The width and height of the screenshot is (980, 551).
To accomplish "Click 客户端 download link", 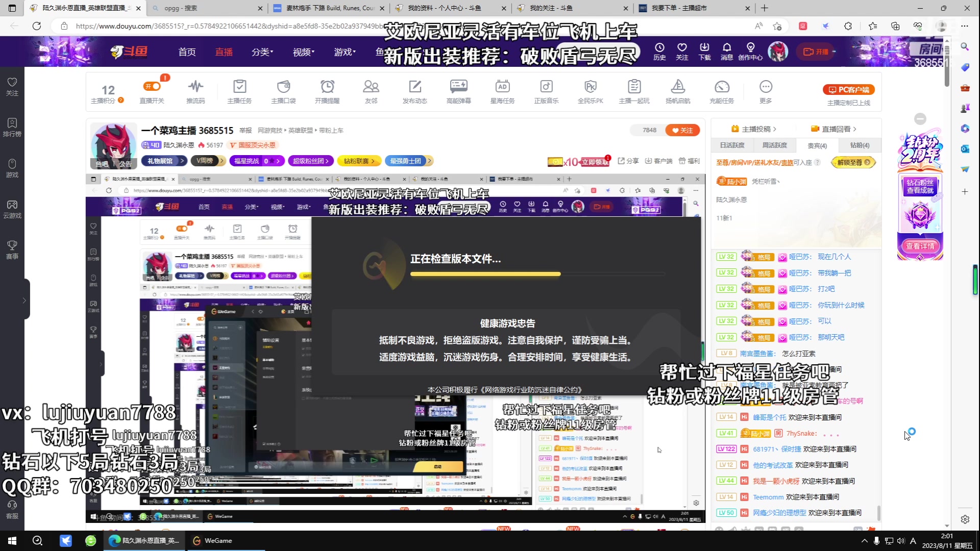I will tap(658, 161).
